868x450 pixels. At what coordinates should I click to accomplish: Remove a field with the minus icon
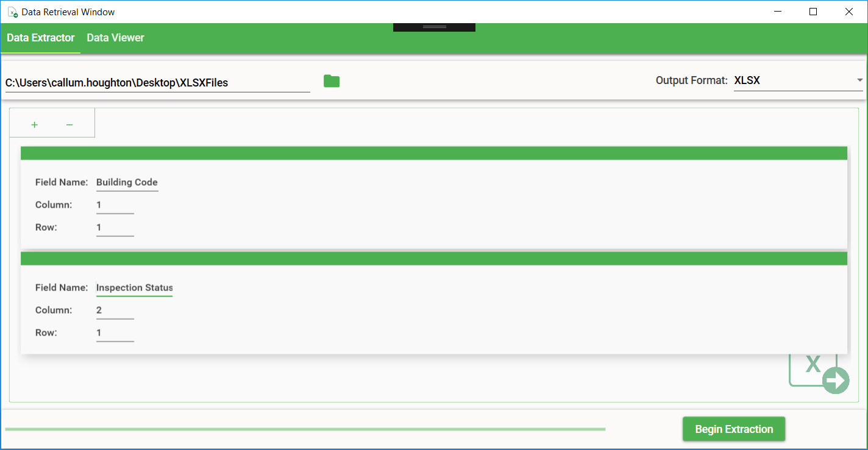(x=69, y=125)
